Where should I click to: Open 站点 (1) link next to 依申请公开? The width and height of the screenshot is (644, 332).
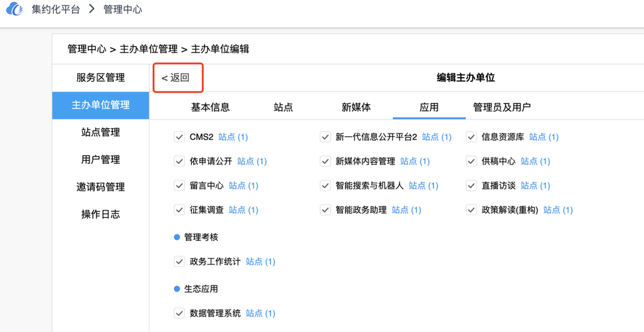point(252,161)
